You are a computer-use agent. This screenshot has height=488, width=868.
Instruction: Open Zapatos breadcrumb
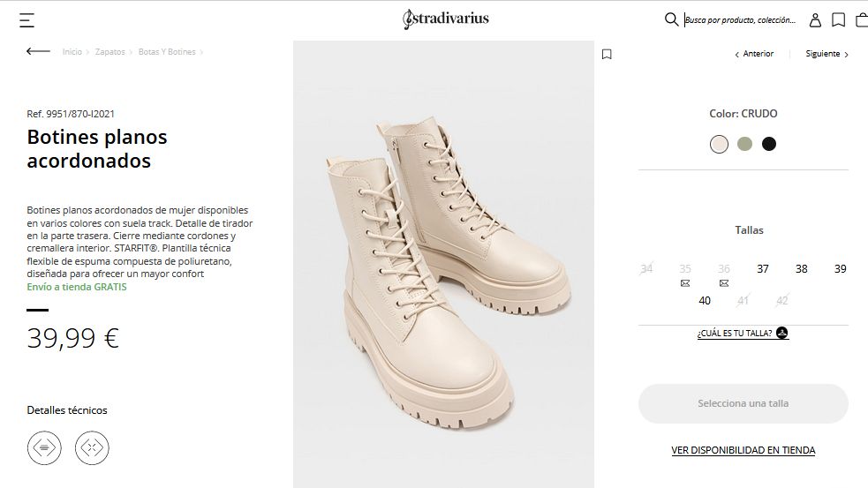pos(109,52)
